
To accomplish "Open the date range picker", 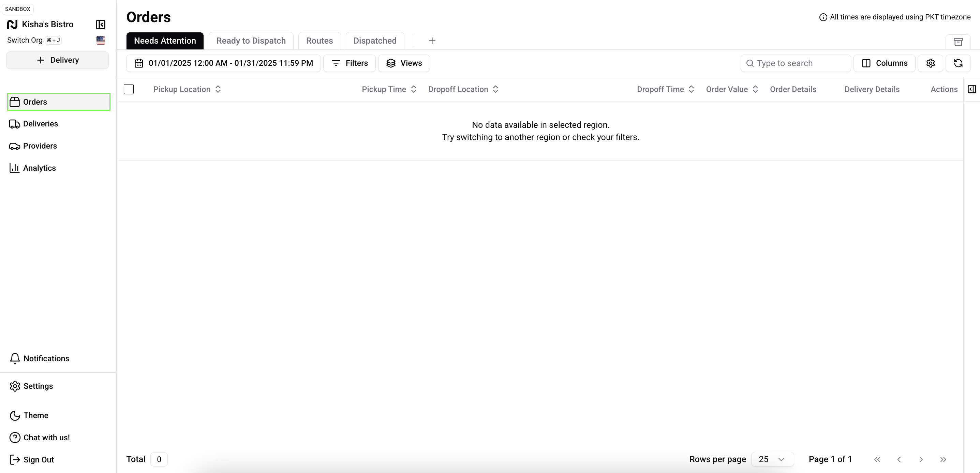I will point(224,63).
